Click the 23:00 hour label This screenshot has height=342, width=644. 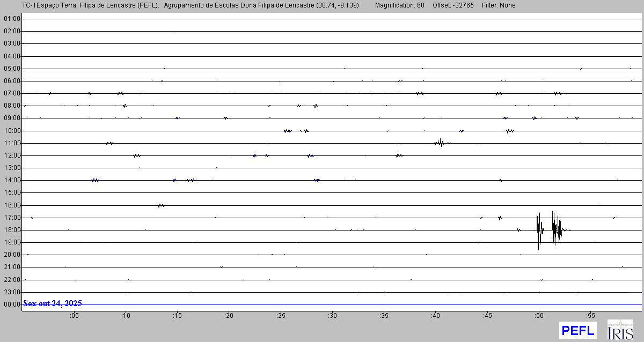(x=12, y=292)
